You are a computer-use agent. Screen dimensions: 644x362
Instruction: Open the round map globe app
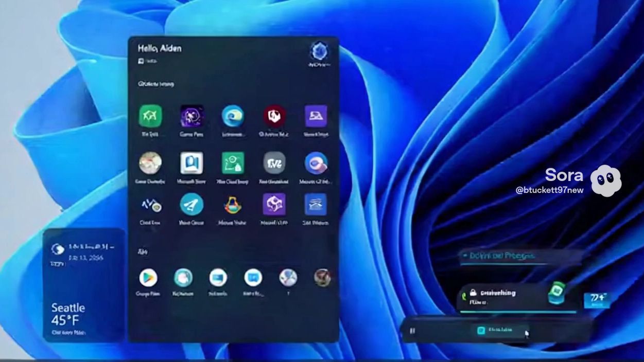pyautogui.click(x=150, y=164)
